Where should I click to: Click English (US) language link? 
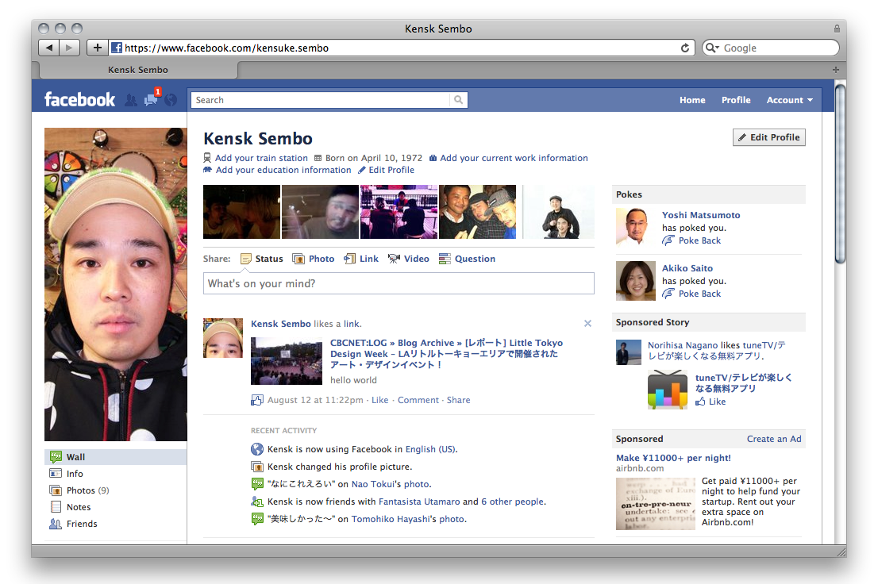click(x=430, y=449)
